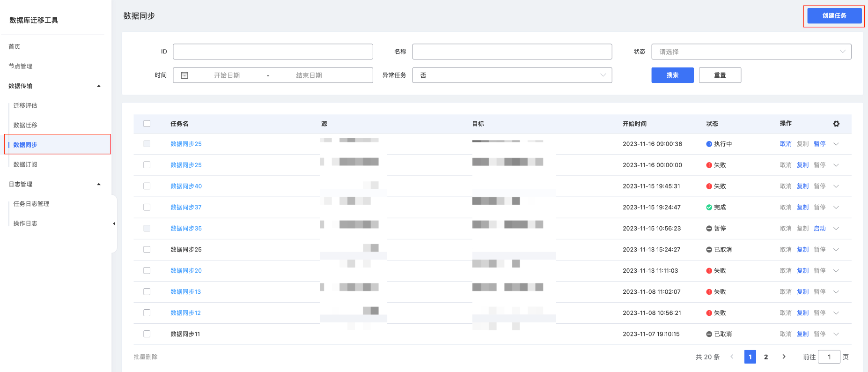Click 复制 for 数据同步12
The image size is (868, 372).
802,312
